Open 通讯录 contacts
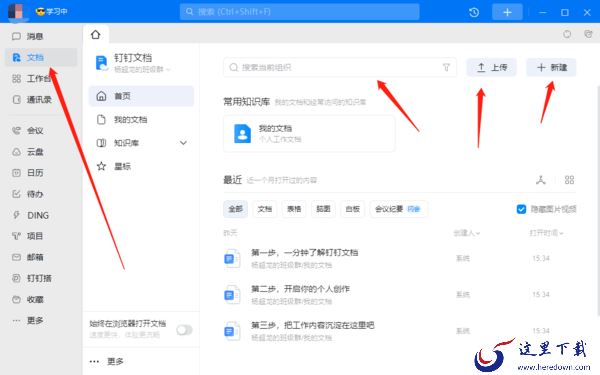The image size is (600, 375). 32,100
